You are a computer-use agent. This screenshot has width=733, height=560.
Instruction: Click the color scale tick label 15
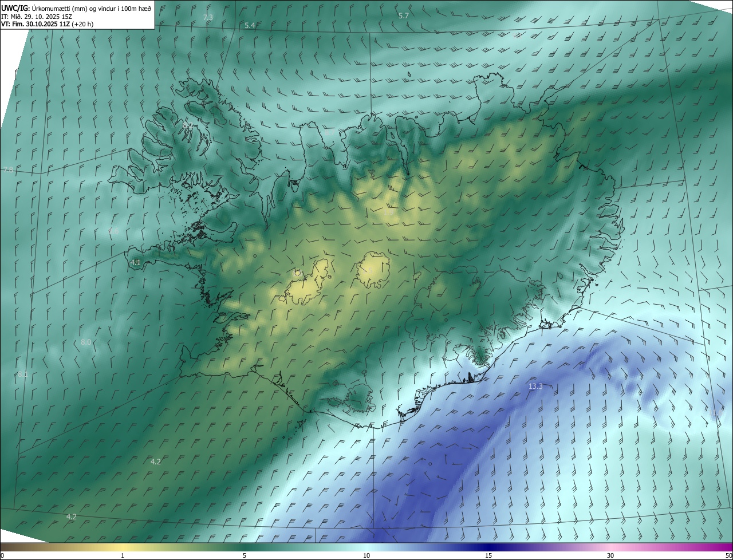click(x=488, y=556)
